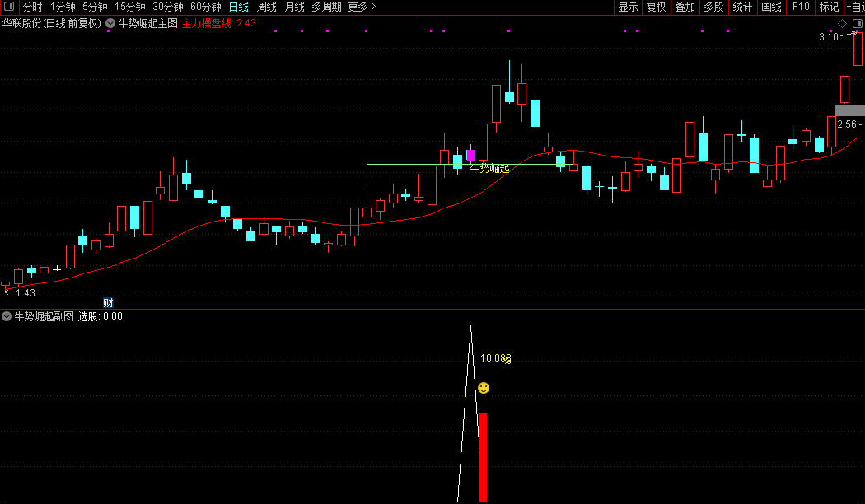Click the 财 financial event marker

[x=108, y=302]
